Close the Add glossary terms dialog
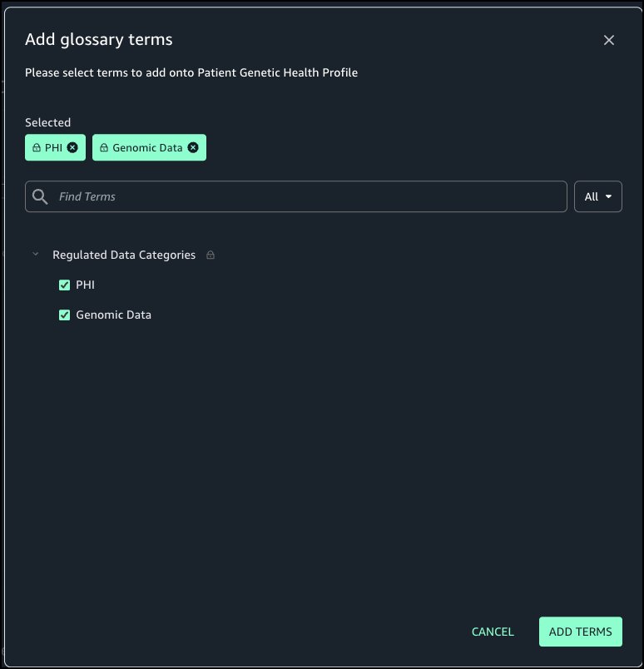This screenshot has height=669, width=644. point(609,40)
